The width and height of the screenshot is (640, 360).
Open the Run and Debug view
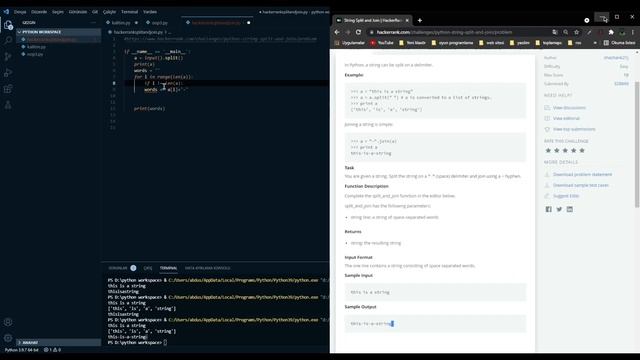[8, 73]
